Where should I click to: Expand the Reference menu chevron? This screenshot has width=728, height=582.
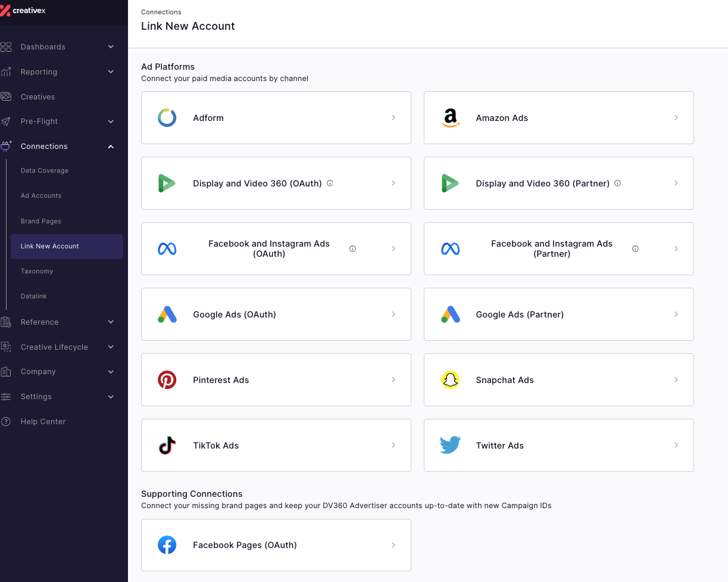[x=111, y=322]
